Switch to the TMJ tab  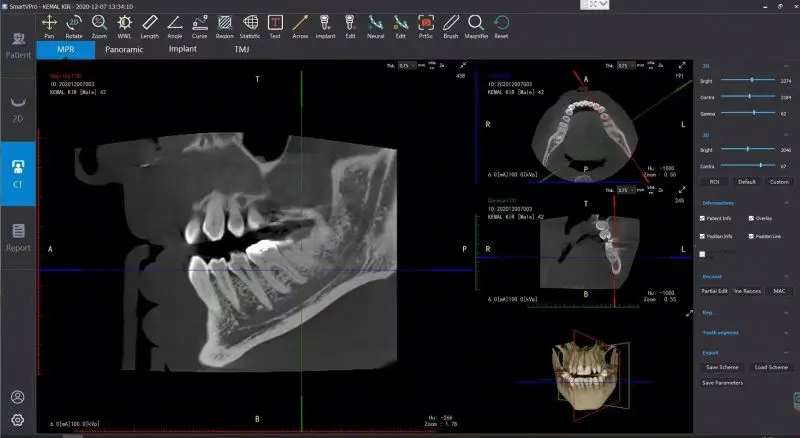tap(242, 50)
